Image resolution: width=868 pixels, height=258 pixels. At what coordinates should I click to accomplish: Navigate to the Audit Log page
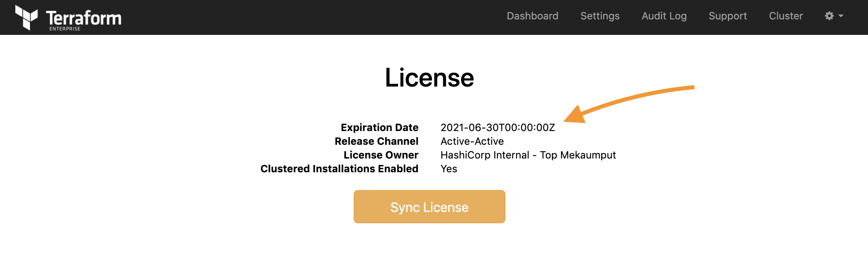(664, 16)
